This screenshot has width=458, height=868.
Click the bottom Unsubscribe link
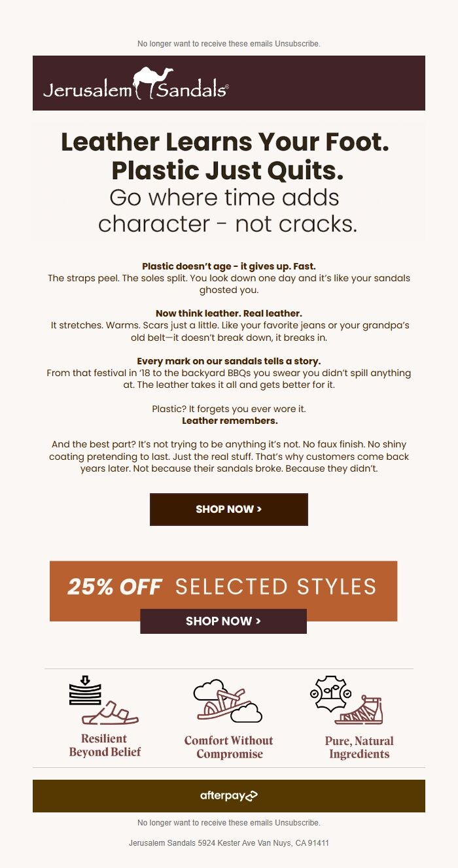(x=303, y=822)
